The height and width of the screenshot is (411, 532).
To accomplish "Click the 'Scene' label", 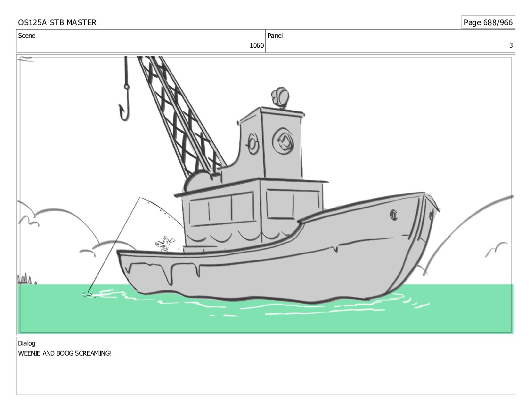I will coord(27,36).
